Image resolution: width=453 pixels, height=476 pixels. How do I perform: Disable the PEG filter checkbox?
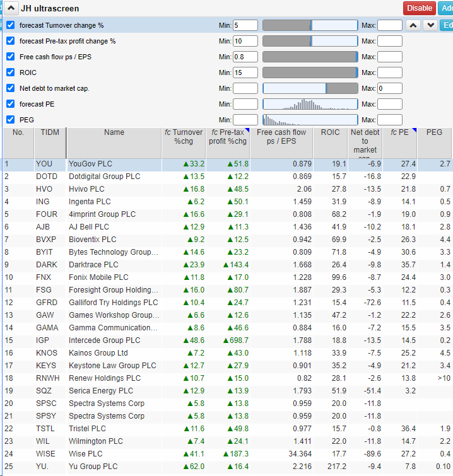pos(11,120)
